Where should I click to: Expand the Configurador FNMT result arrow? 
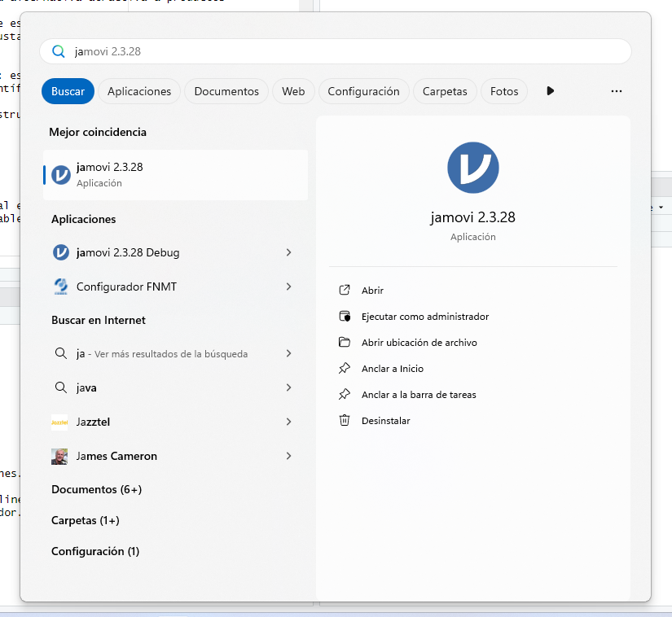click(289, 287)
